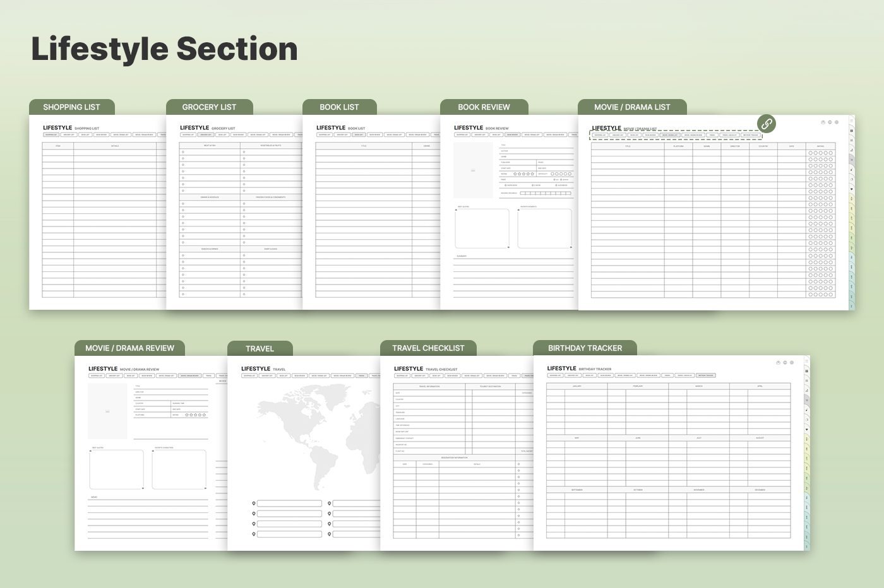This screenshot has width=884, height=588.
Task: Click Birthday Tracker nav button on Birthday Tracker page
Action: (705, 375)
